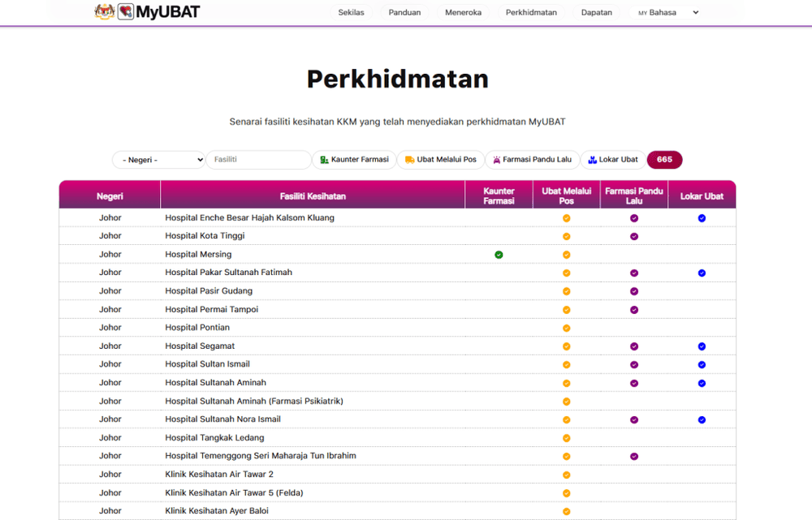Click the Farmasi Pandu Lalu column header

(x=634, y=196)
